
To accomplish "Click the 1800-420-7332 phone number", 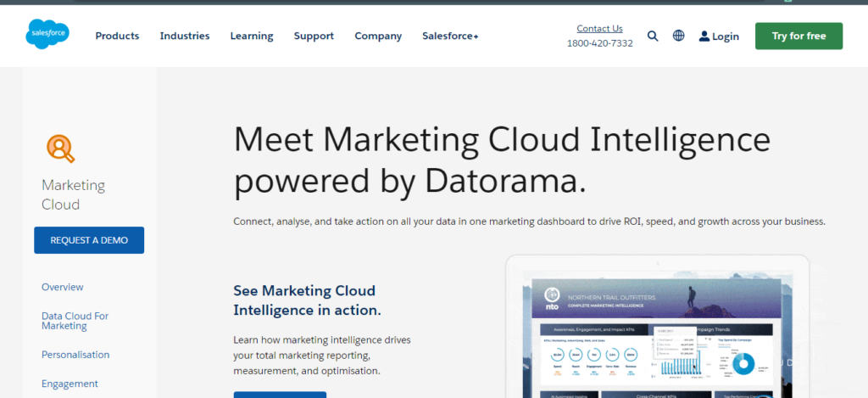I will (599, 43).
